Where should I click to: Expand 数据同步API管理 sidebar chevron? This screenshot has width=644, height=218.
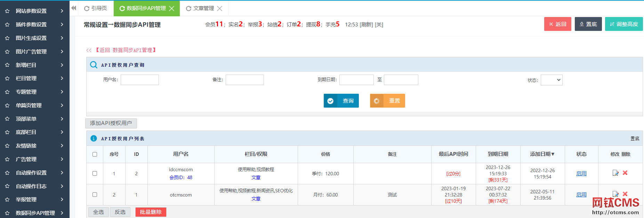coord(62,213)
